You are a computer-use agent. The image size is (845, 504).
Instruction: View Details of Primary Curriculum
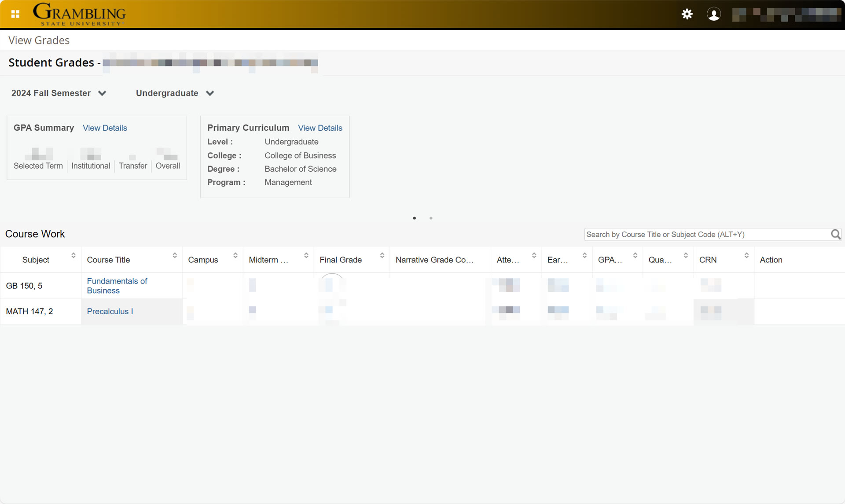click(320, 128)
